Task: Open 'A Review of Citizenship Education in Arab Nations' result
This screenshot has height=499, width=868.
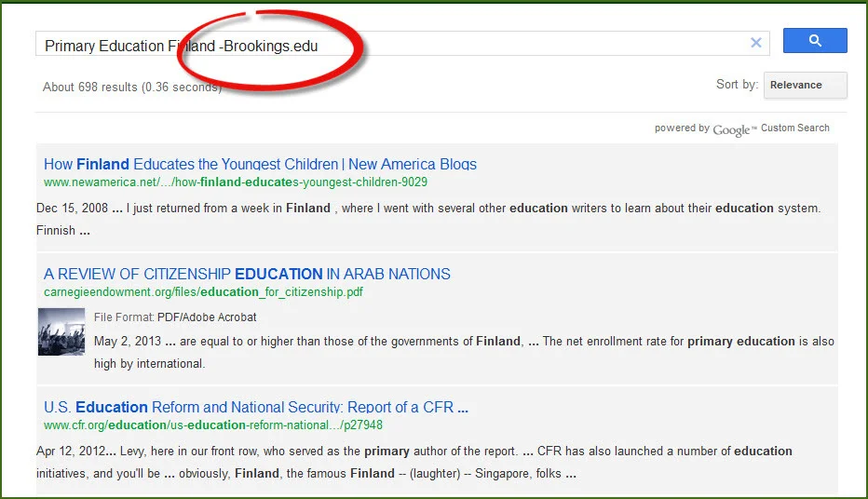Action: (x=247, y=274)
